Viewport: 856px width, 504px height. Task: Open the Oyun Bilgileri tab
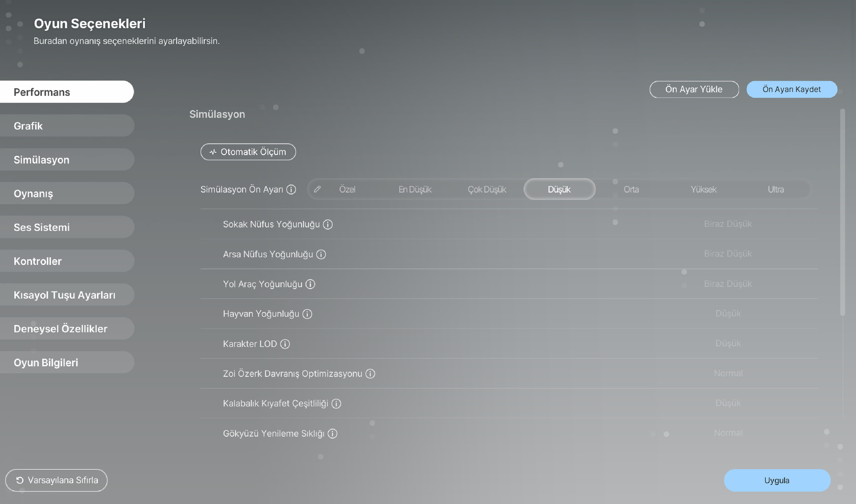click(x=67, y=362)
